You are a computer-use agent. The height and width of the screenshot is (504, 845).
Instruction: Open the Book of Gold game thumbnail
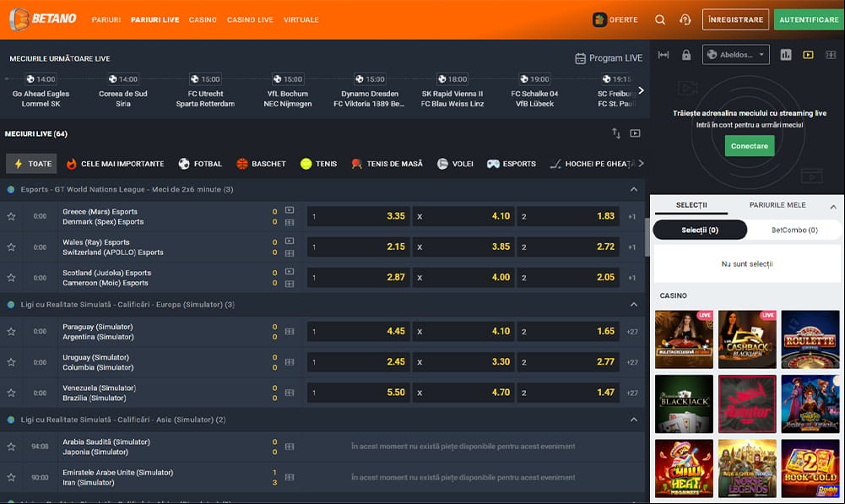[810, 469]
